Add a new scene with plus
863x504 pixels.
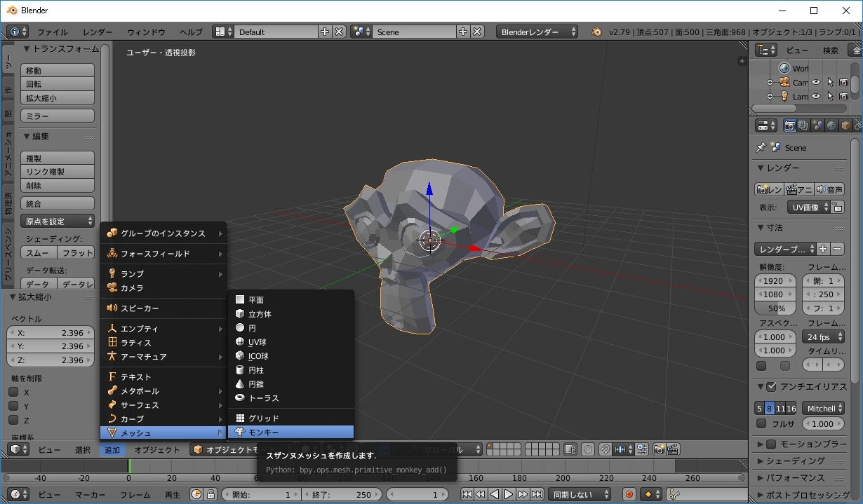click(463, 32)
